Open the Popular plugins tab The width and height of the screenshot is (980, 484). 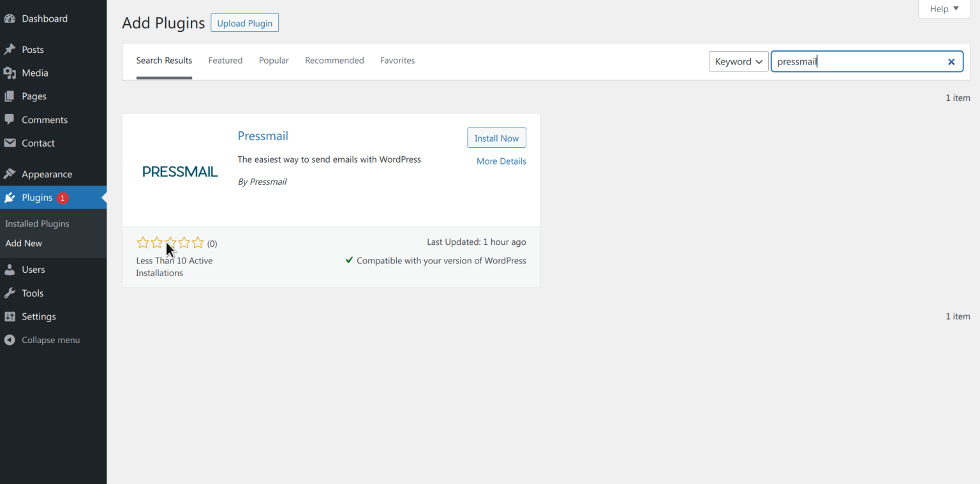pos(274,61)
